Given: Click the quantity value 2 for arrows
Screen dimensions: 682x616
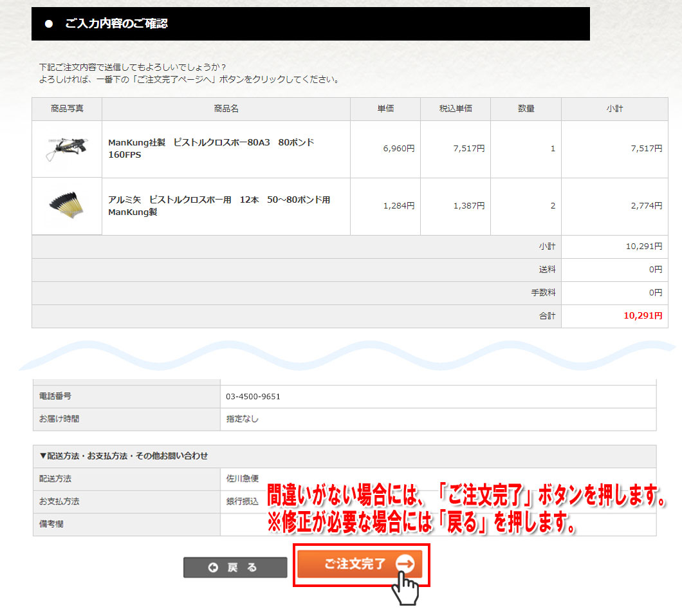Looking at the screenshot, I should click(x=553, y=206).
